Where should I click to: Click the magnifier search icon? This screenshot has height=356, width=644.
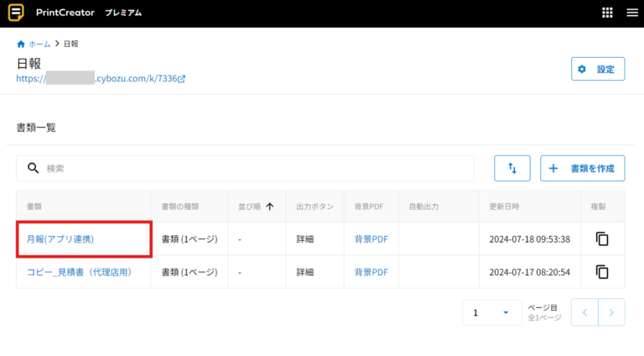click(x=34, y=168)
